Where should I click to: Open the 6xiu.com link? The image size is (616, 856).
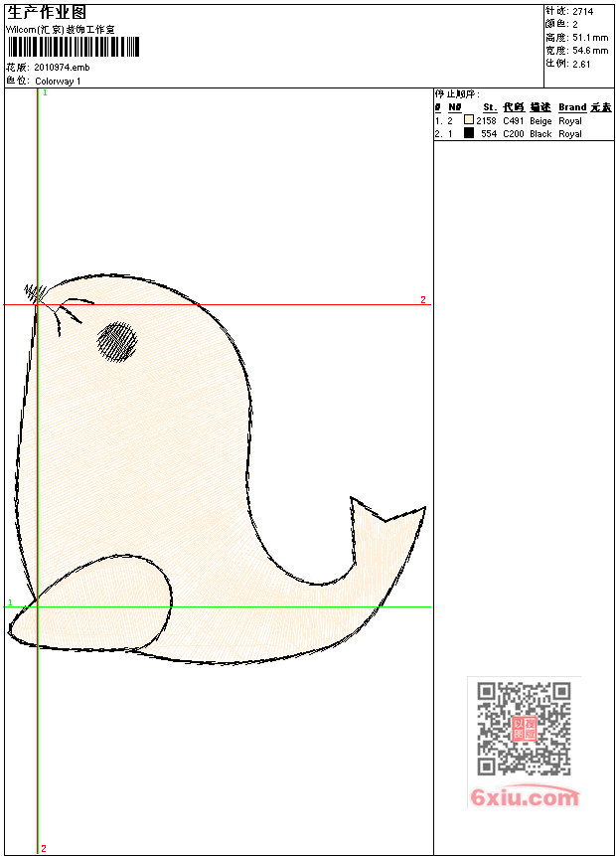pos(524,797)
